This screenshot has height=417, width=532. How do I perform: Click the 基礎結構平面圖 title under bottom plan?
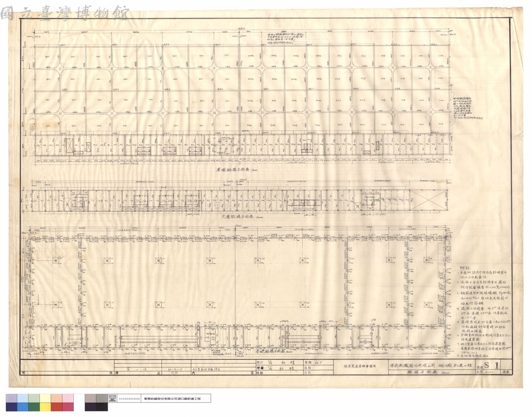click(x=274, y=352)
